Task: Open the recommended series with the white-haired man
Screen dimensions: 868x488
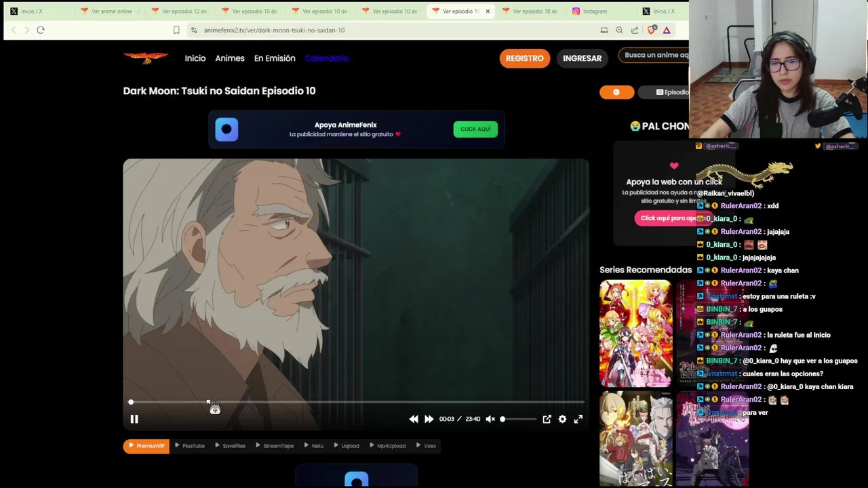Action: (635, 439)
